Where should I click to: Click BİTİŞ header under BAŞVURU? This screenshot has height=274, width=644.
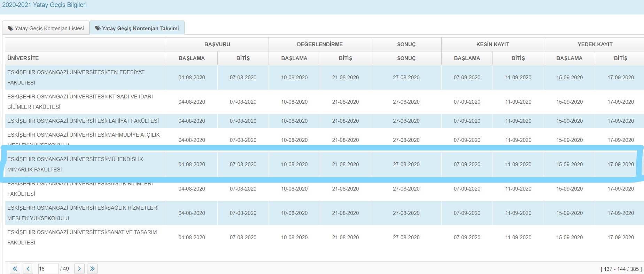click(x=243, y=58)
